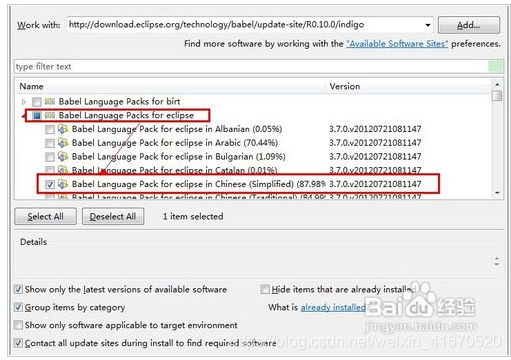Click the version text of the Arabic row

click(375, 143)
